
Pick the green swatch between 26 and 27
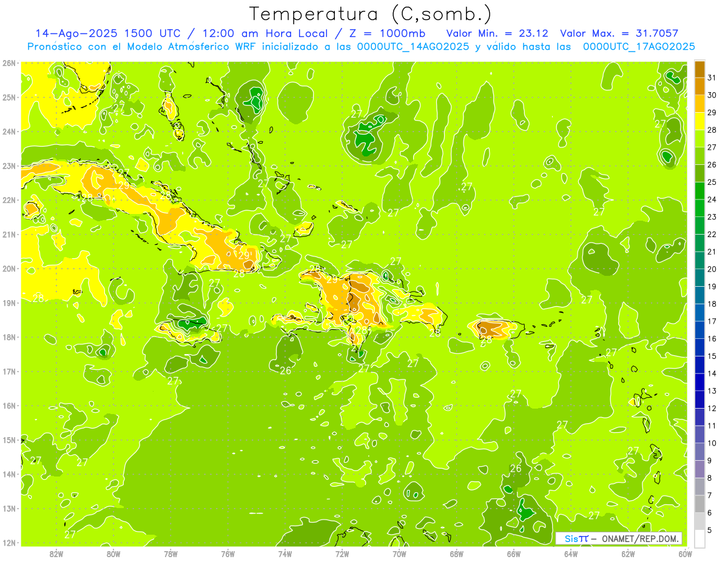[x=699, y=156]
